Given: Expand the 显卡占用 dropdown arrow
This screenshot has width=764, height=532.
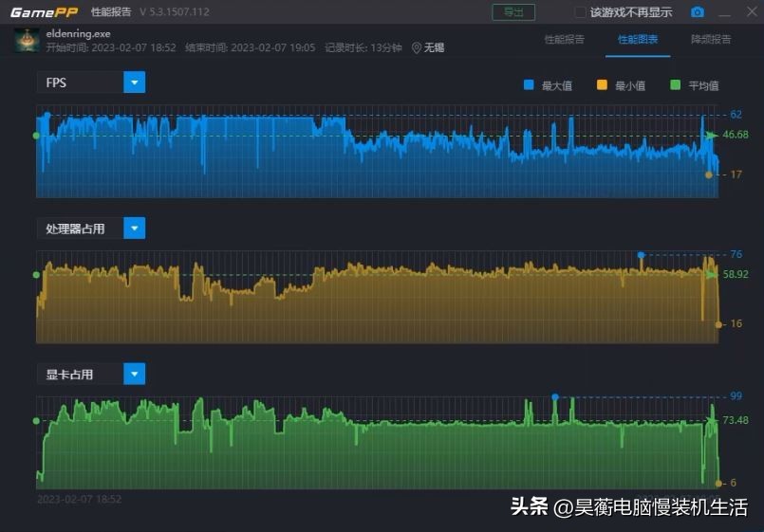Looking at the screenshot, I should (x=135, y=374).
